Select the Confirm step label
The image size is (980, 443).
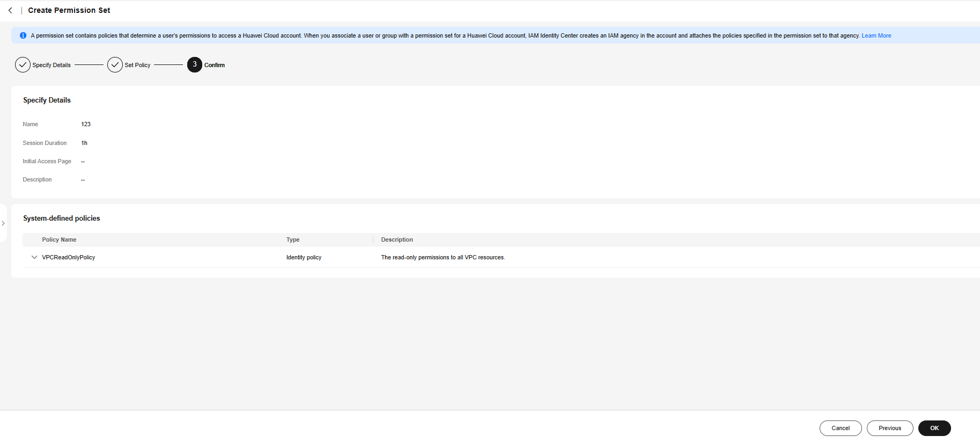pyautogui.click(x=215, y=65)
